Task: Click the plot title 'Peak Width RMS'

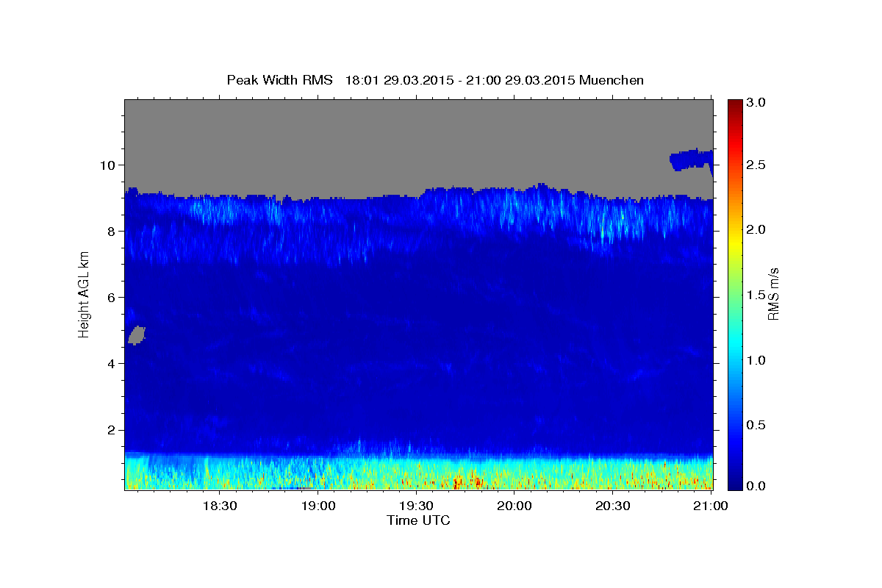Action: [280, 80]
